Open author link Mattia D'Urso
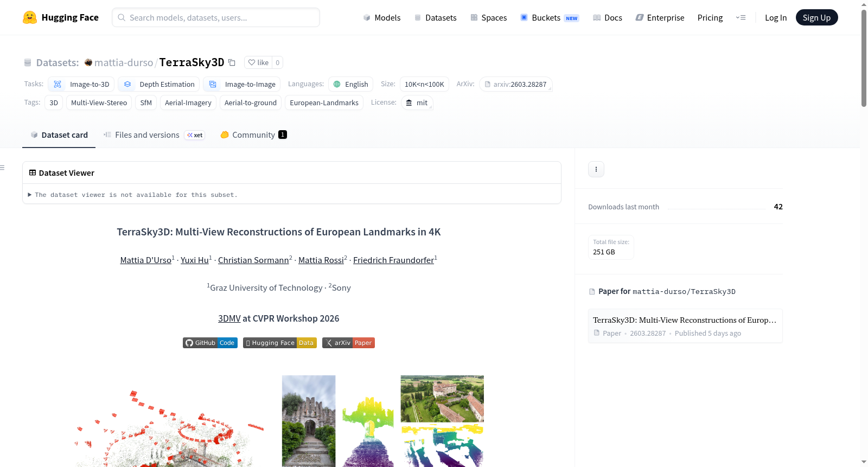Viewport: 868px width, 467px height. [x=146, y=260]
